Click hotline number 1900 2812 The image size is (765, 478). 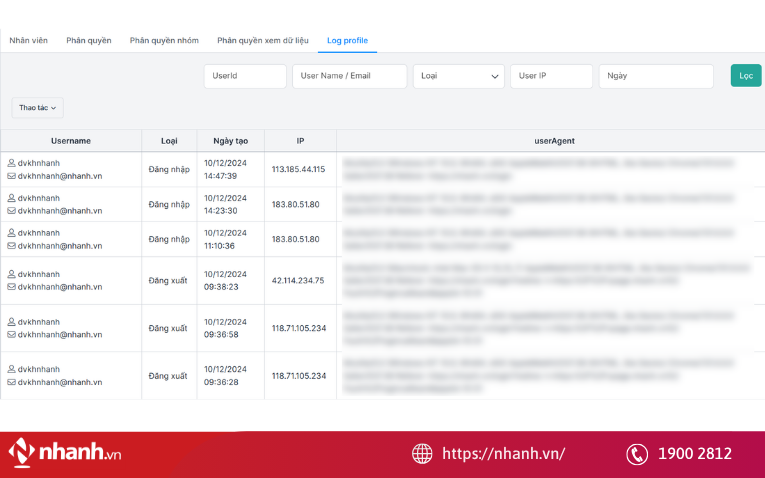tap(695, 454)
